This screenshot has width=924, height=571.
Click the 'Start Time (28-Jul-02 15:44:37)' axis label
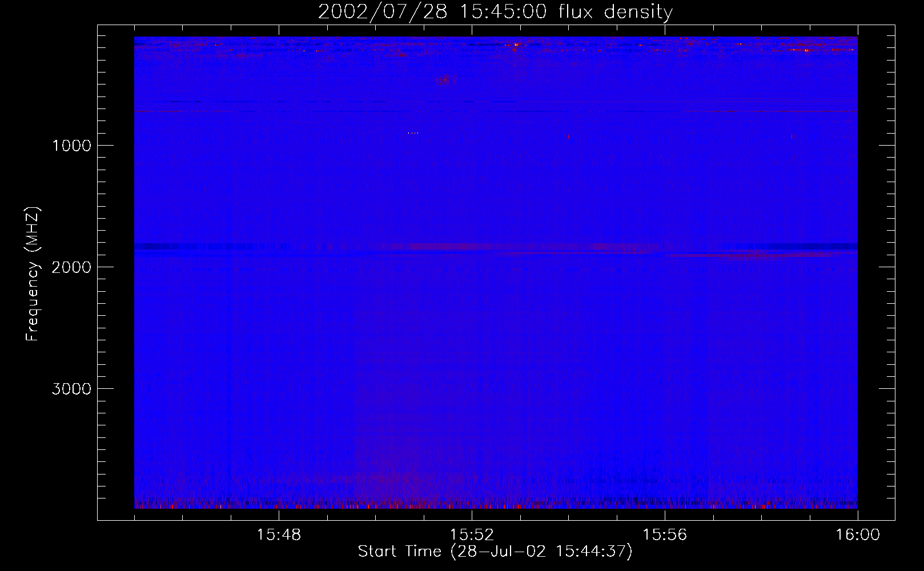[495, 552]
